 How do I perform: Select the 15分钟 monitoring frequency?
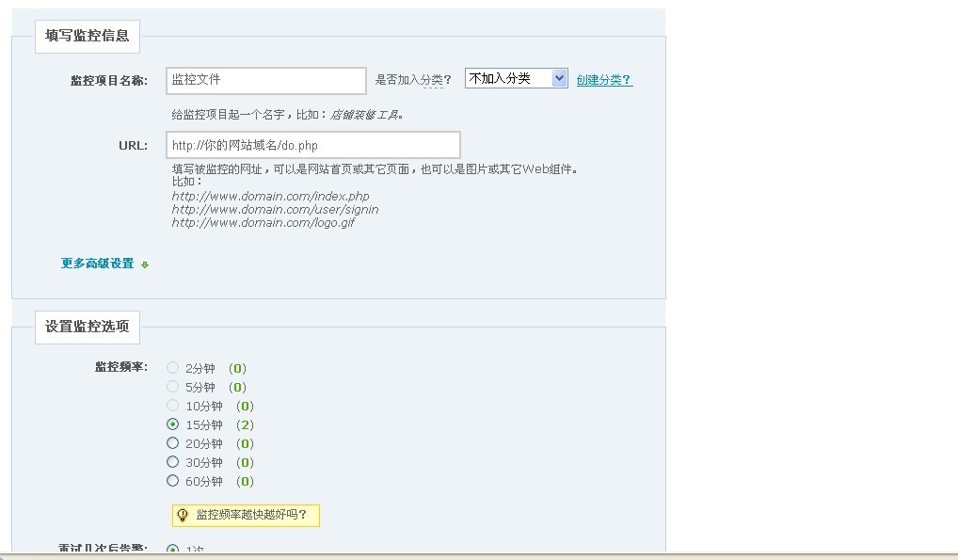tap(172, 424)
